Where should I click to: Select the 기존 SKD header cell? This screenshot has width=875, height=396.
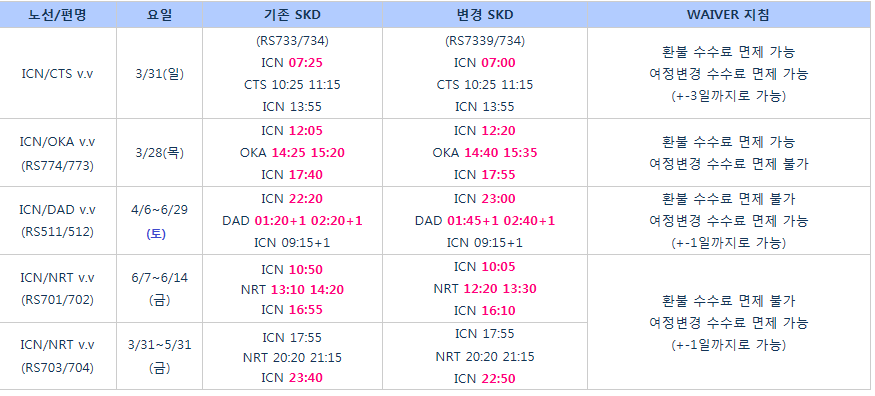pos(292,15)
